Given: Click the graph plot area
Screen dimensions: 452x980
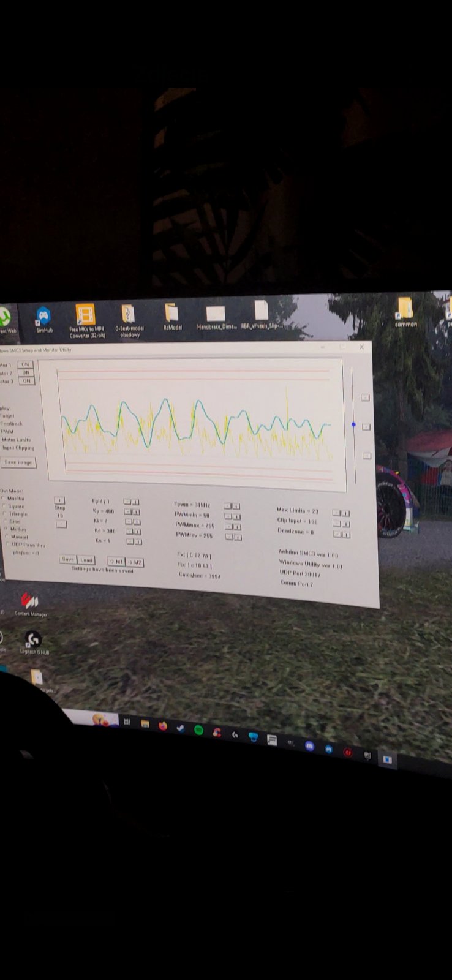Looking at the screenshot, I should click(x=197, y=424).
